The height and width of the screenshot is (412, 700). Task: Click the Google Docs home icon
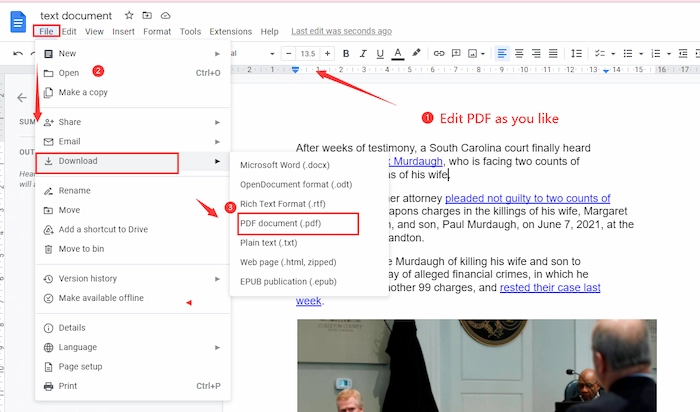tap(18, 22)
